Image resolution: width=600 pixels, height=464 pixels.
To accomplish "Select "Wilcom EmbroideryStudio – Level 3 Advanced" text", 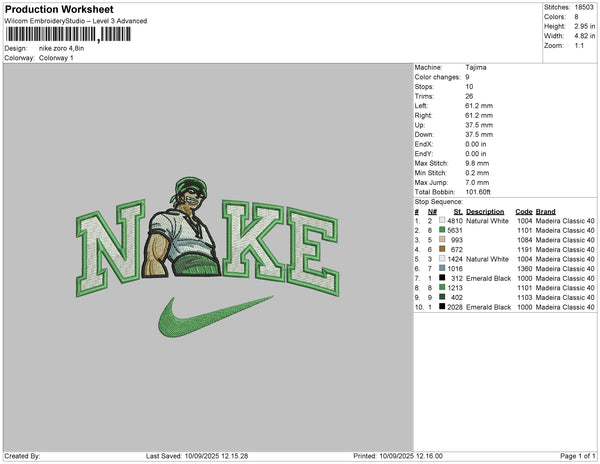I will tap(76, 21).
